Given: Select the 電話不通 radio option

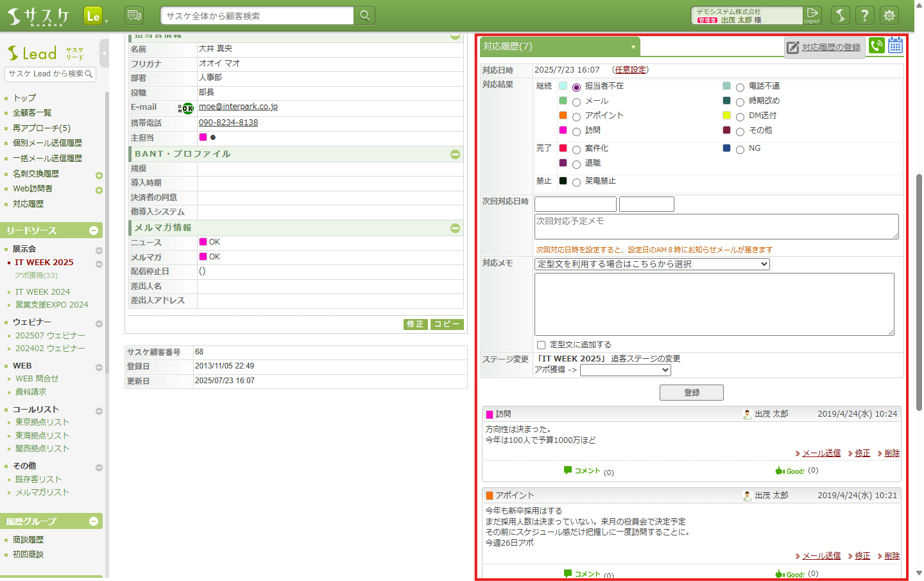Looking at the screenshot, I should point(740,87).
